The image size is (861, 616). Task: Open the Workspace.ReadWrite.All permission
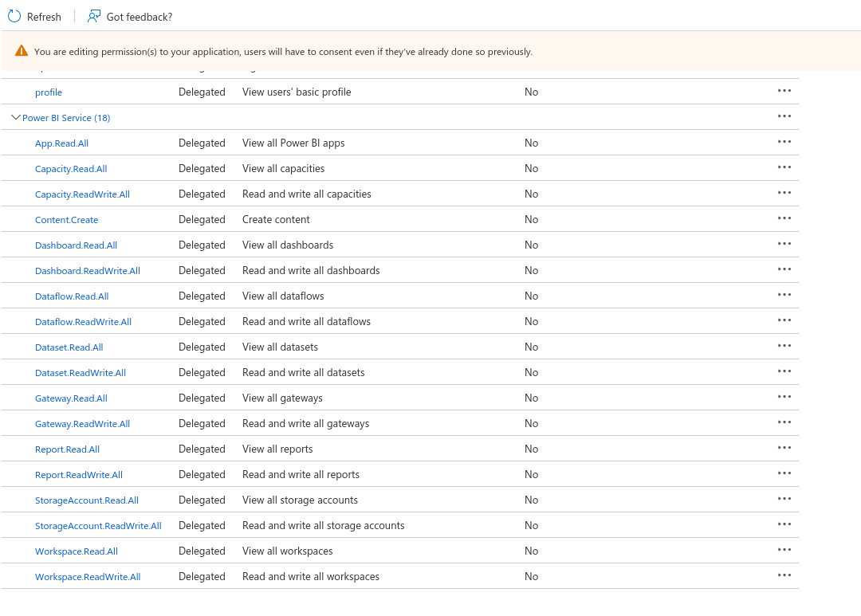[88, 578]
